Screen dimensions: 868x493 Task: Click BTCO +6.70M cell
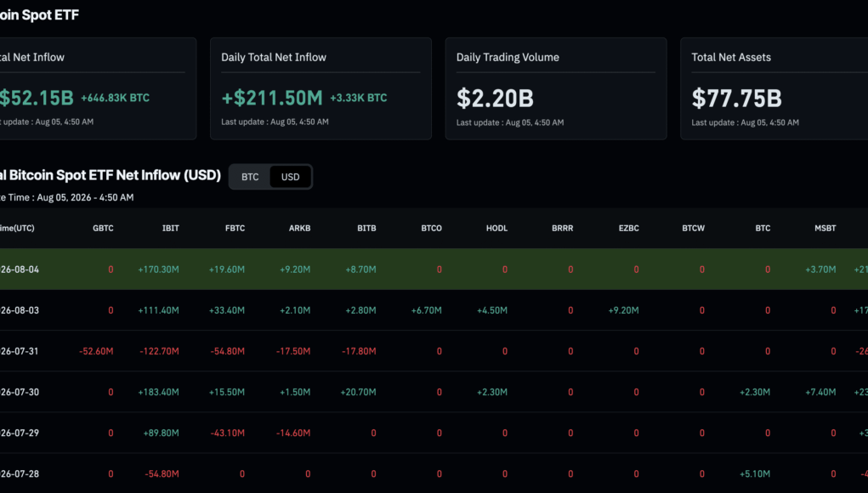pos(426,310)
